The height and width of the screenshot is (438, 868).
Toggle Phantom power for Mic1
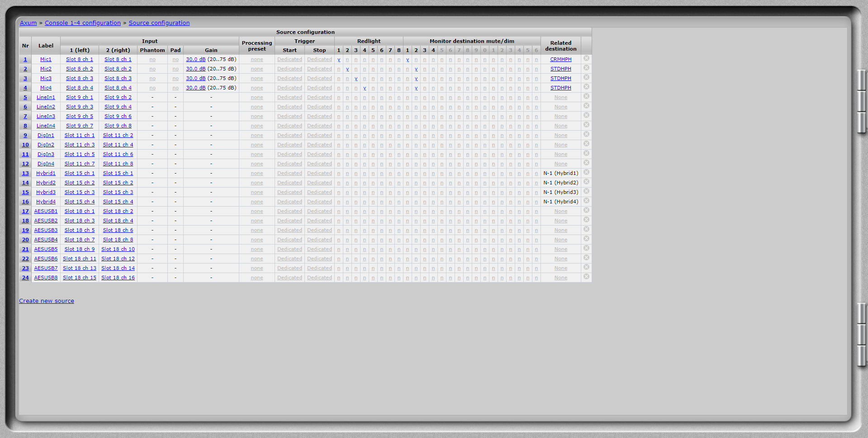152,60
